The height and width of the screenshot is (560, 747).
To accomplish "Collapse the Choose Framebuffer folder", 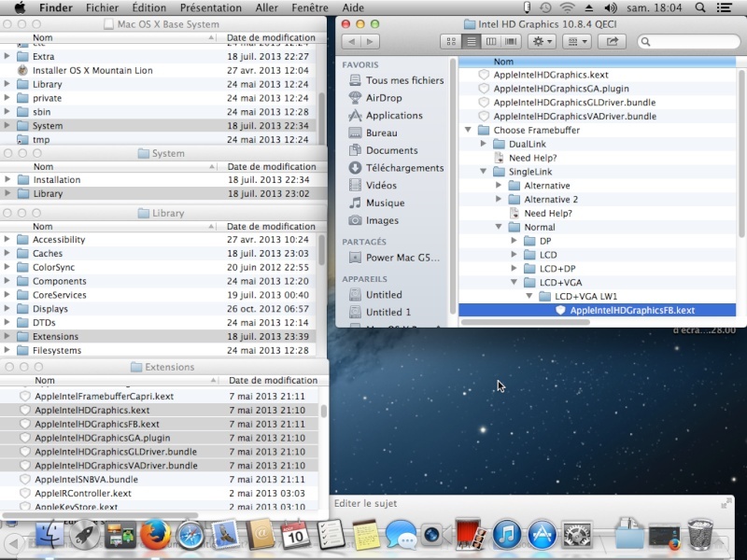I will click(x=468, y=130).
